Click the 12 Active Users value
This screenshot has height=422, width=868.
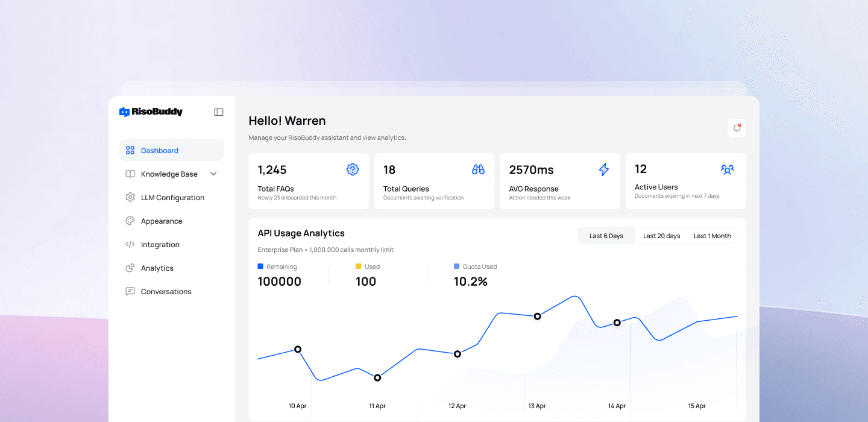641,169
